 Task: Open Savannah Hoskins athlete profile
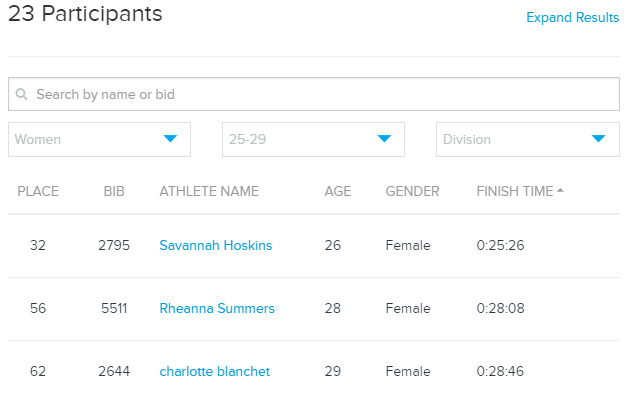[x=216, y=245]
